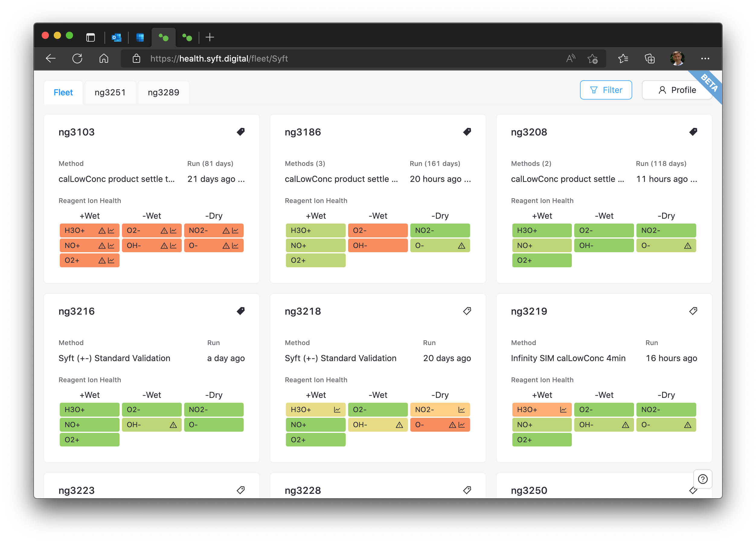Switch to the ng3289 tab
This screenshot has width=756, height=543.
click(x=163, y=92)
